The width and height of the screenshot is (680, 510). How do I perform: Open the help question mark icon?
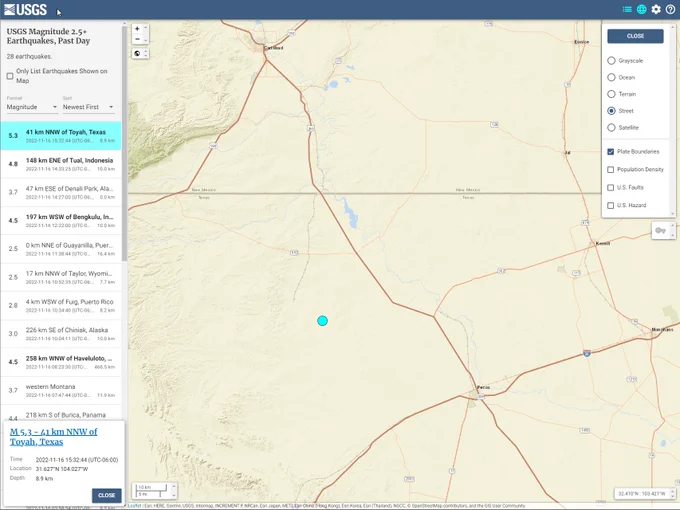click(x=670, y=9)
